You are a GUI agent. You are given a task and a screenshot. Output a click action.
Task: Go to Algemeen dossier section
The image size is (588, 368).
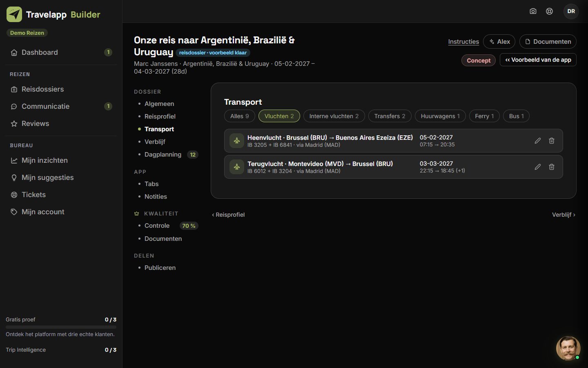pyautogui.click(x=159, y=104)
